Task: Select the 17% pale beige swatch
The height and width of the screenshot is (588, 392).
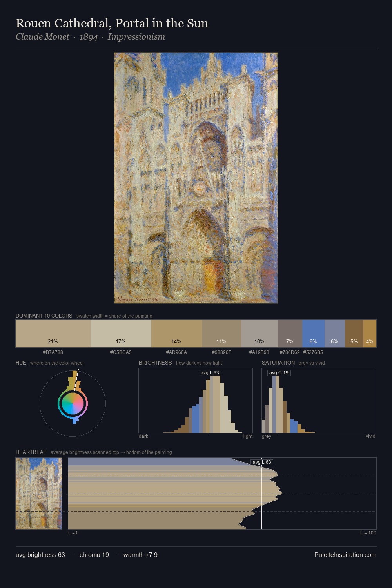Action: point(121,334)
